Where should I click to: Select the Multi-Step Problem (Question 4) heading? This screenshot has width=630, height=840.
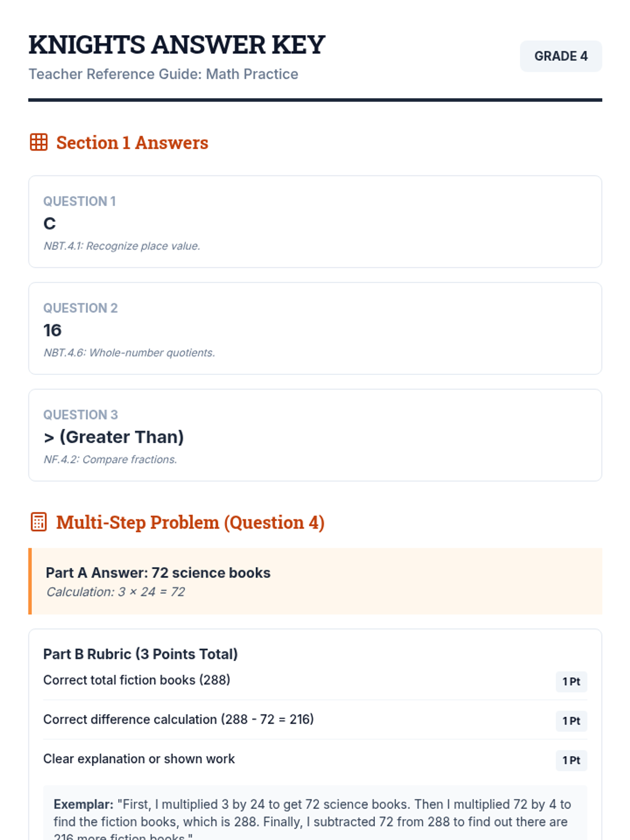tap(190, 522)
